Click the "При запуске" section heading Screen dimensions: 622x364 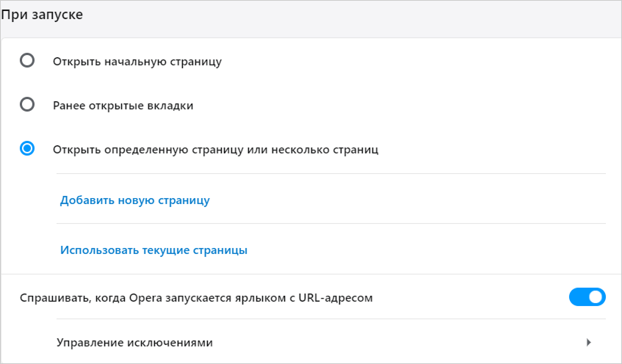(x=42, y=16)
